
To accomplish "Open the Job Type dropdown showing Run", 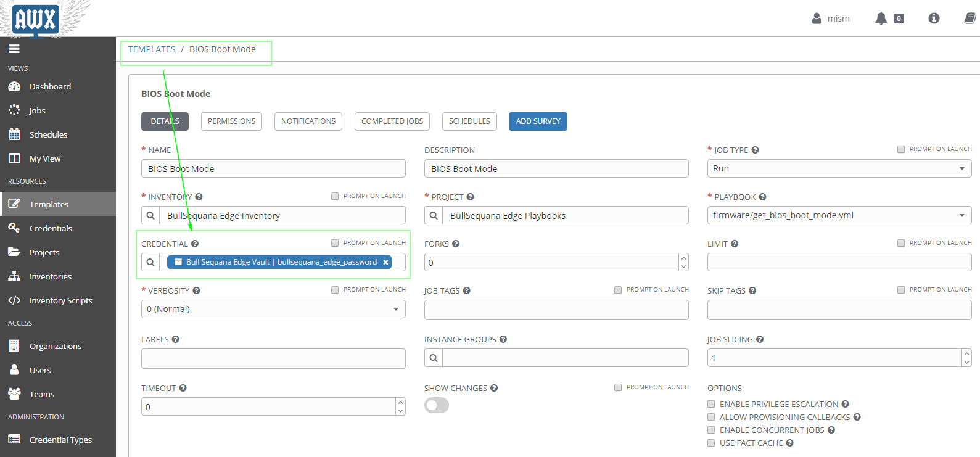I will 839,168.
